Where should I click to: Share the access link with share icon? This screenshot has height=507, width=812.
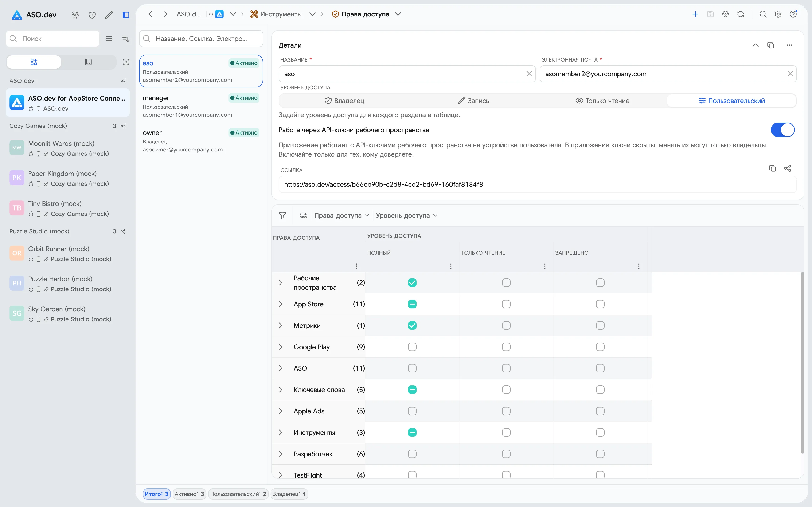788,168
